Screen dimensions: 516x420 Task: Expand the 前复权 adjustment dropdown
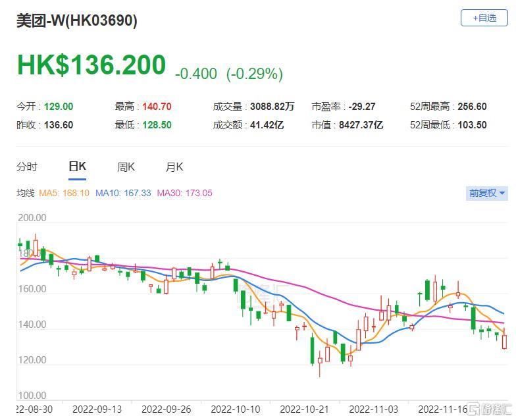pyautogui.click(x=486, y=194)
